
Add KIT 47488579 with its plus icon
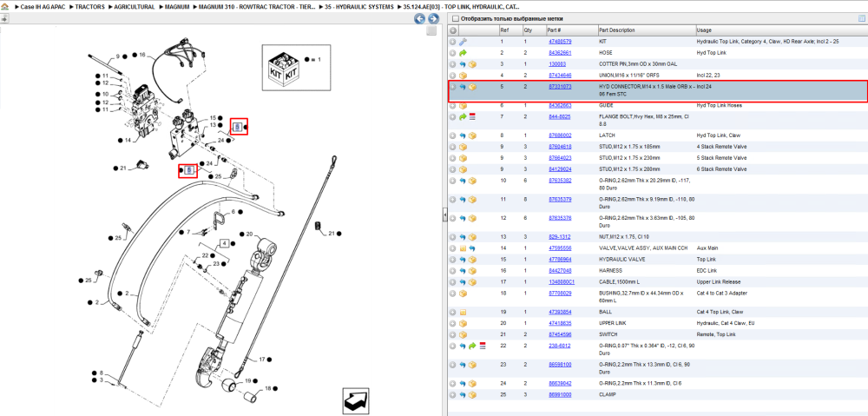[x=453, y=42]
